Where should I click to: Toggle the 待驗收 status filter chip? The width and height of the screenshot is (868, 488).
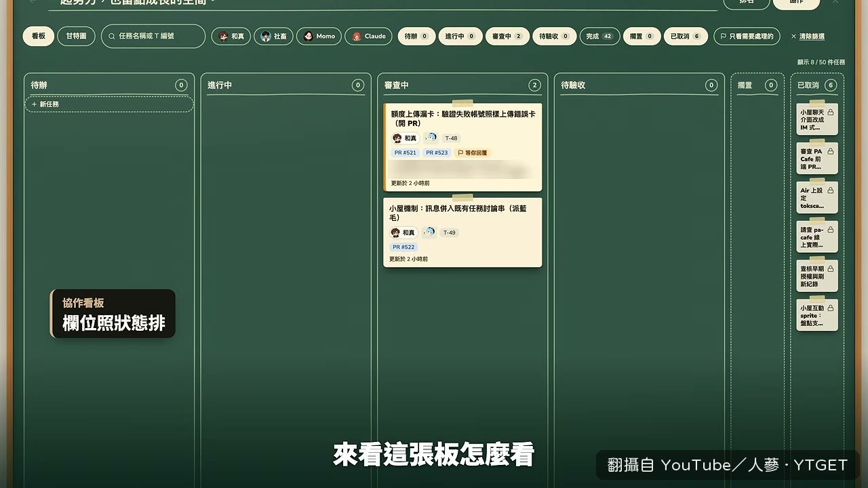point(555,36)
